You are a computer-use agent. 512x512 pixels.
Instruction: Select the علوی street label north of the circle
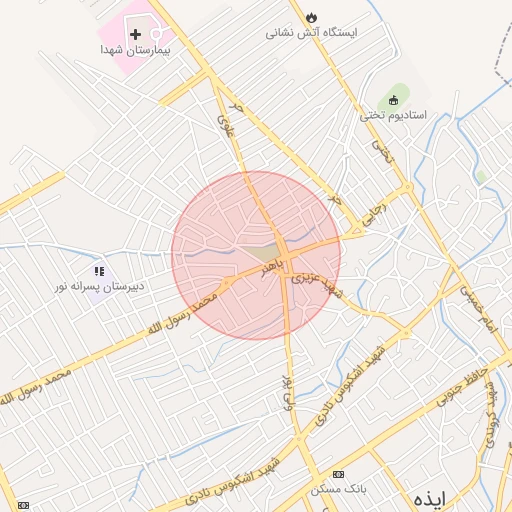[x=226, y=126]
